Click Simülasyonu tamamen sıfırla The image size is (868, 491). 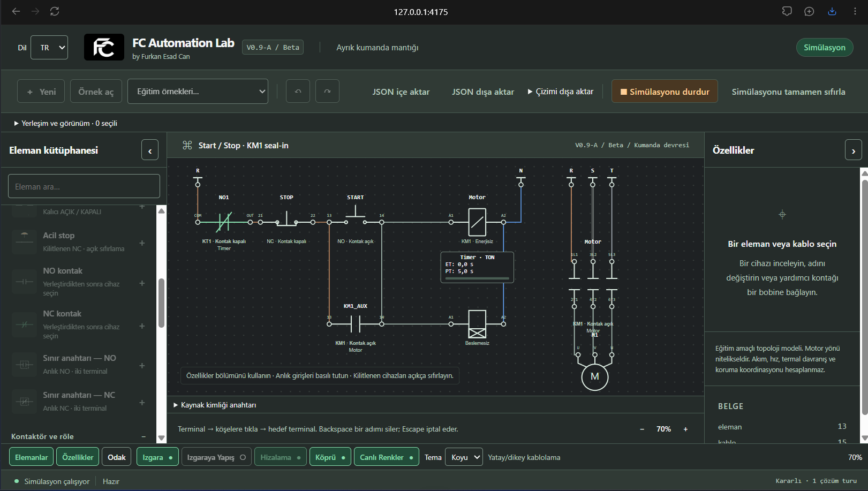point(788,92)
